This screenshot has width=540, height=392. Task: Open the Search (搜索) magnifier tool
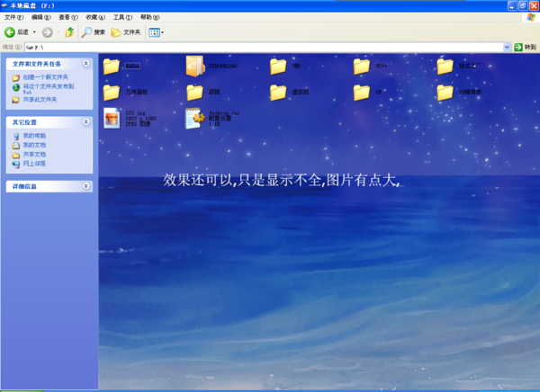click(93, 32)
